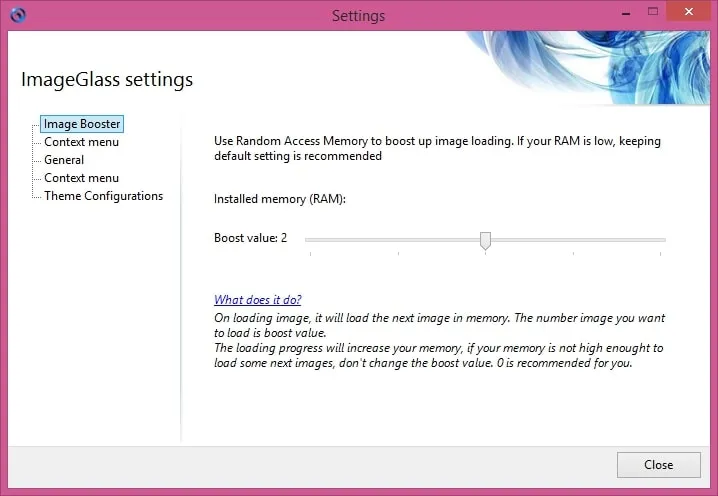
Task: Click the 'Boost value: 2' label
Action: point(250,238)
